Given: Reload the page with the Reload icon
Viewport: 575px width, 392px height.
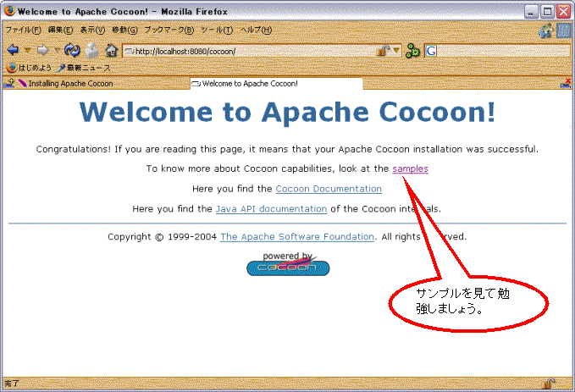Looking at the screenshot, I should point(72,50).
